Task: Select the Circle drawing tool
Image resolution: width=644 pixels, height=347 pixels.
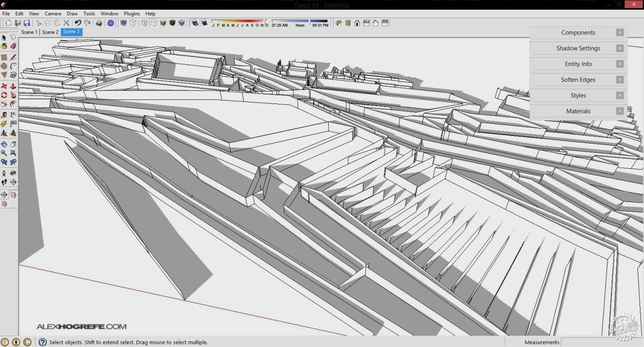Action: click(x=4, y=66)
